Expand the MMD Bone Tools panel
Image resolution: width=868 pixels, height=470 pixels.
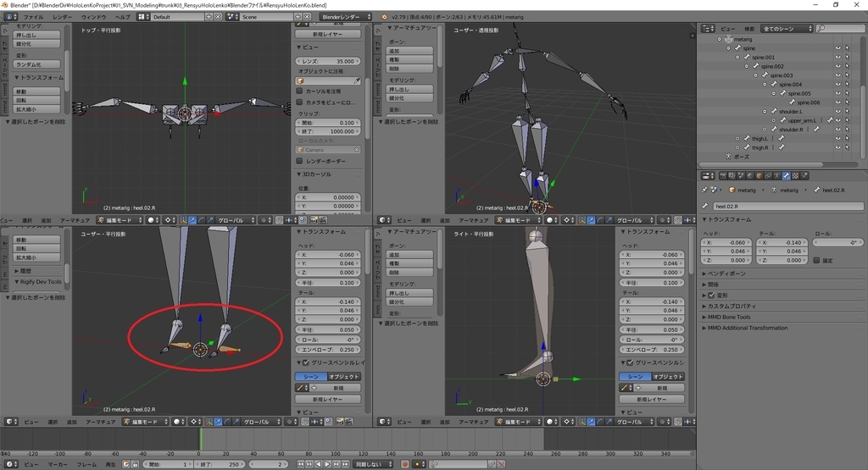click(x=726, y=318)
